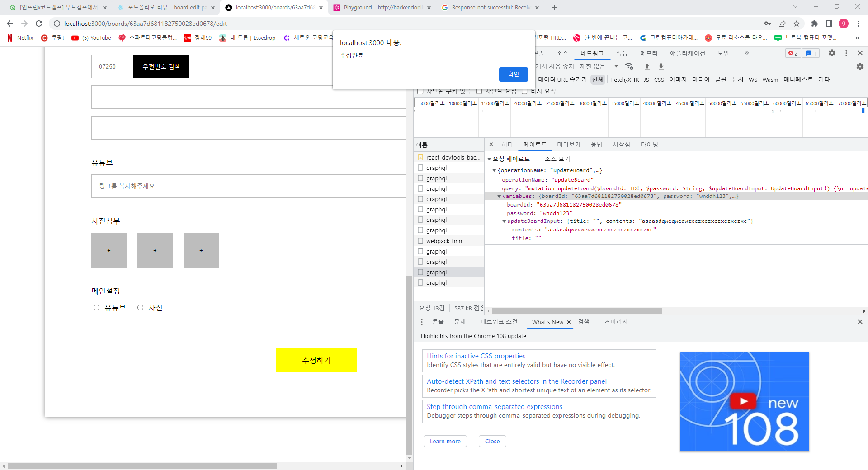Open new browser tab with plus
This screenshot has height=470, width=868.
pyautogui.click(x=554, y=8)
